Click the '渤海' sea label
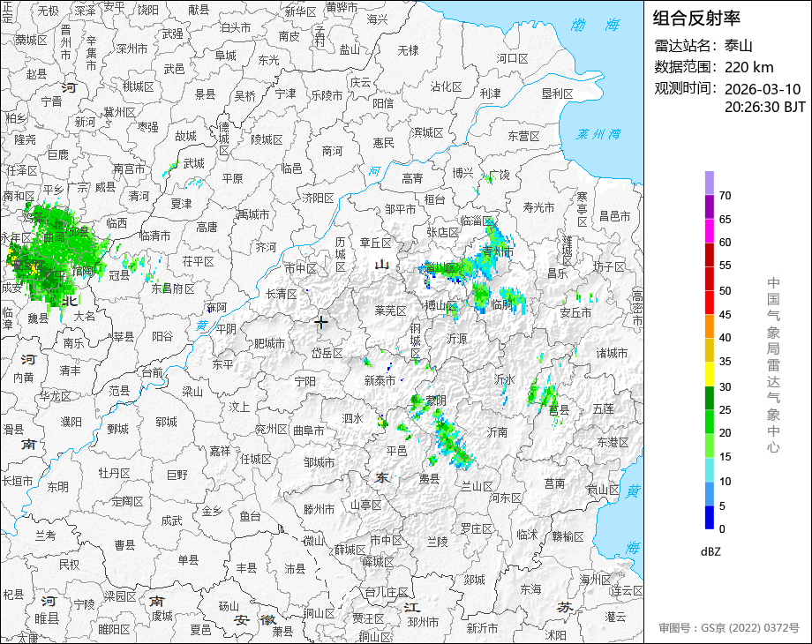Viewport: 812px width, 644px height. pyautogui.click(x=596, y=25)
